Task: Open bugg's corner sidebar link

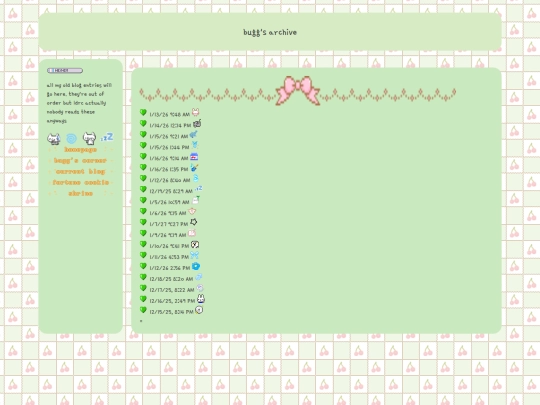Action: [x=80, y=161]
